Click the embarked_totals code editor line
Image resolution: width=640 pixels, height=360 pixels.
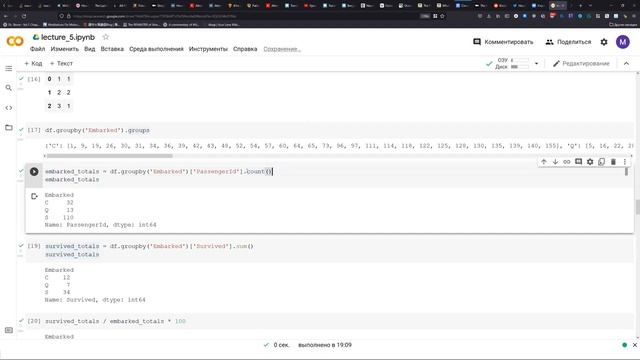coord(159,171)
